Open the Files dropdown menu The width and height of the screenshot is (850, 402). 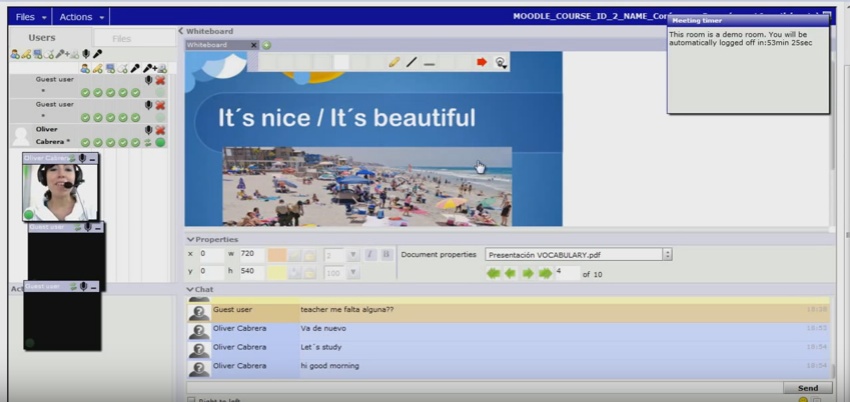[x=30, y=17]
